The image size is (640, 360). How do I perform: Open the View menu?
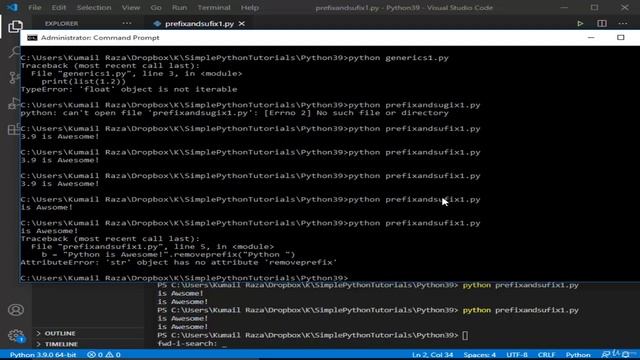(x=131, y=7)
